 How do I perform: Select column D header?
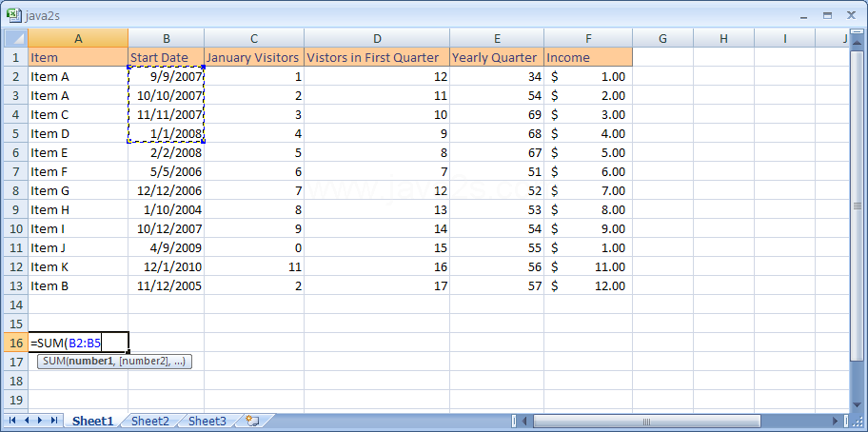(x=377, y=39)
